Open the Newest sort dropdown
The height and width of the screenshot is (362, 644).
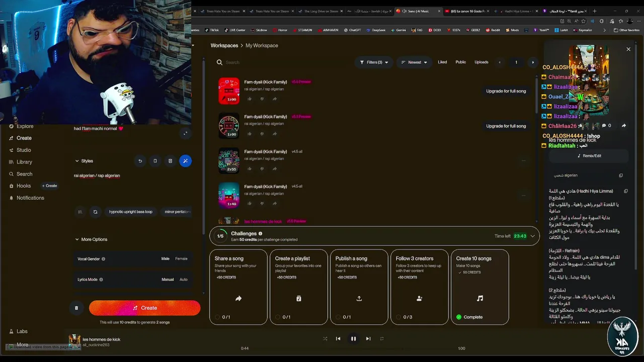(414, 62)
